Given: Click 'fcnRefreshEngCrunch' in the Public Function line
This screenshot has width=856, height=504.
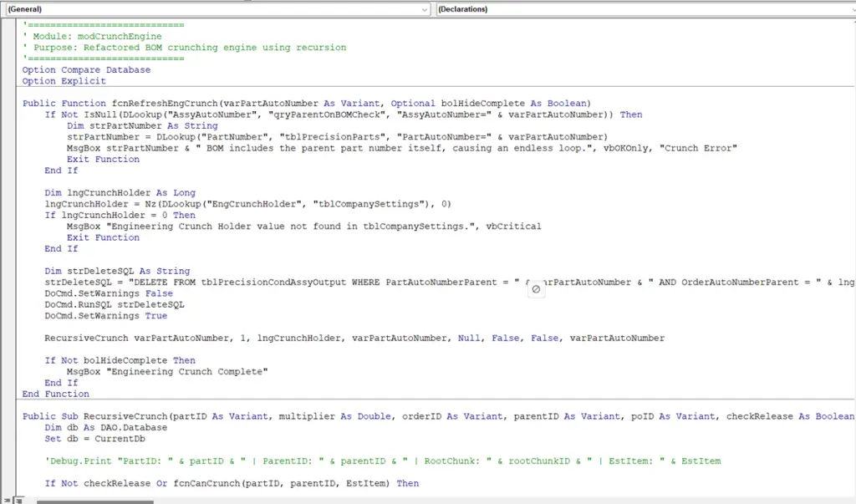Looking at the screenshot, I should [165, 103].
